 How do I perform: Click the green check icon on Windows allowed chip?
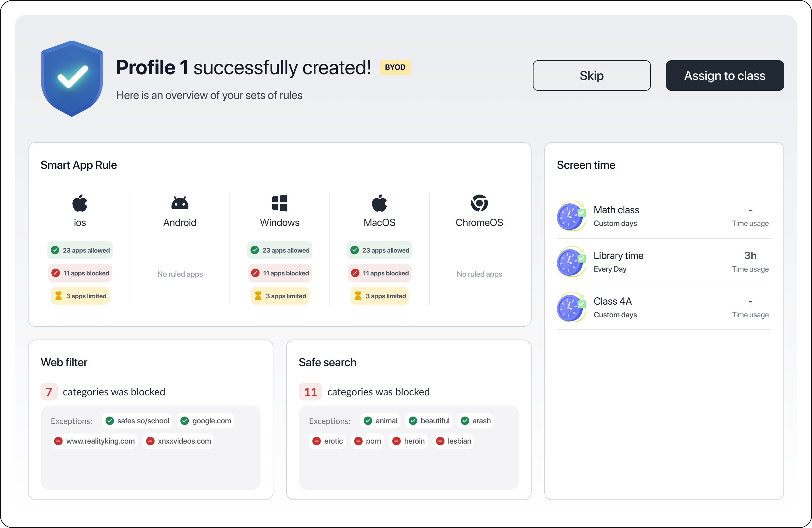[254, 250]
